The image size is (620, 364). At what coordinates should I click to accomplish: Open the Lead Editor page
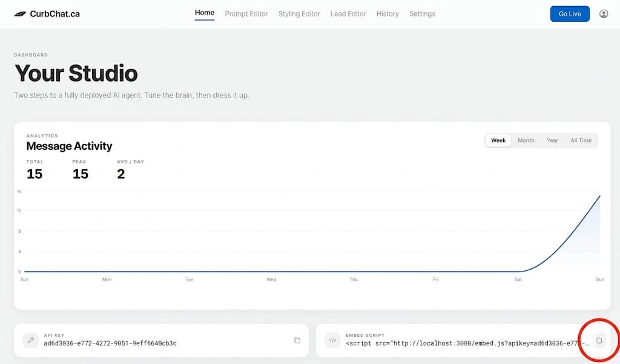348,13
